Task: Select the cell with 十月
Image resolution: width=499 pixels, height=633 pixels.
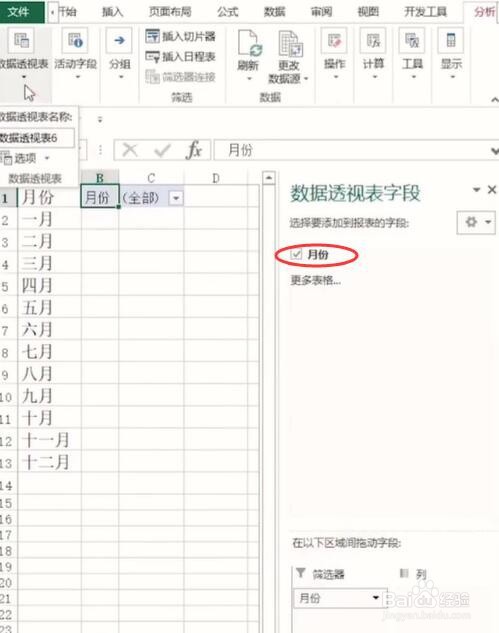Action: point(49,418)
